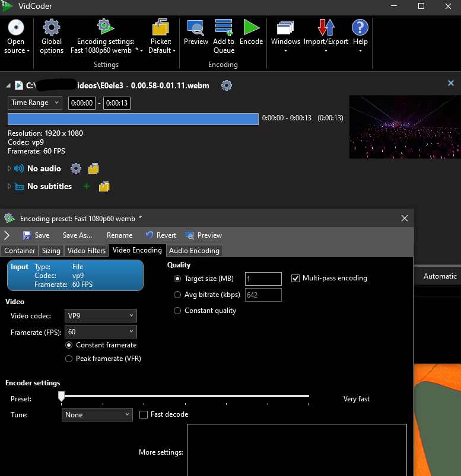Add a subtitle with green plus icon
461x476 pixels.
[87, 186]
